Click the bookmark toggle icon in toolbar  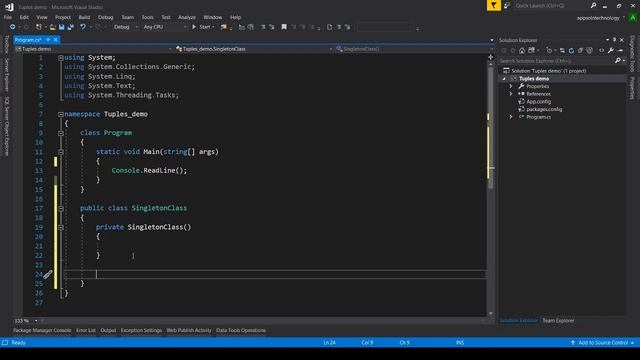point(284,27)
